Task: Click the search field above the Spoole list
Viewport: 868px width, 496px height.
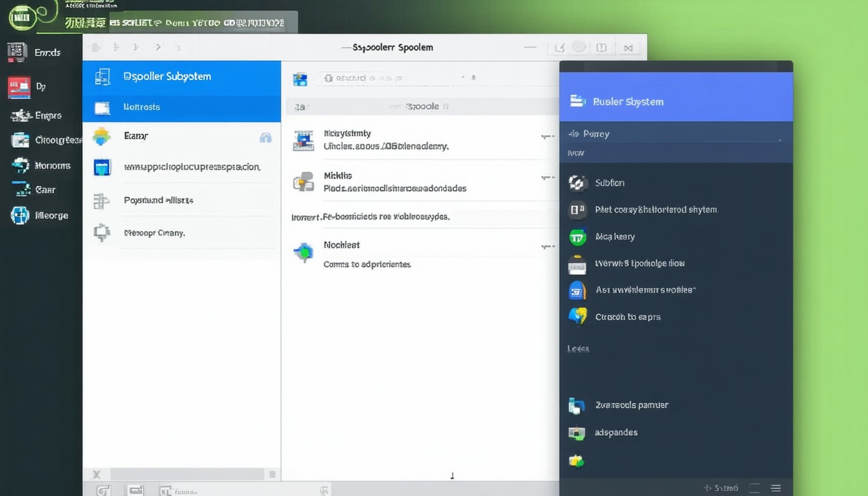Action: click(x=400, y=79)
